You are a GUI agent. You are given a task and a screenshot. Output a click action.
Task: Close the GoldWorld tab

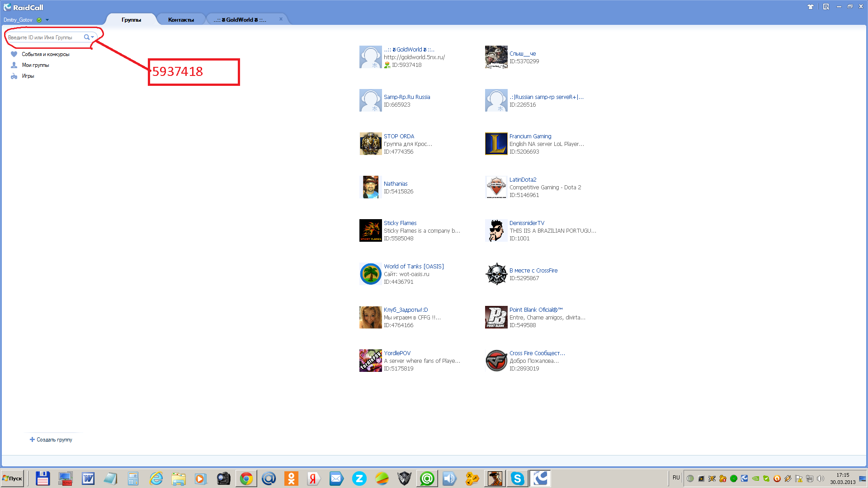point(281,19)
